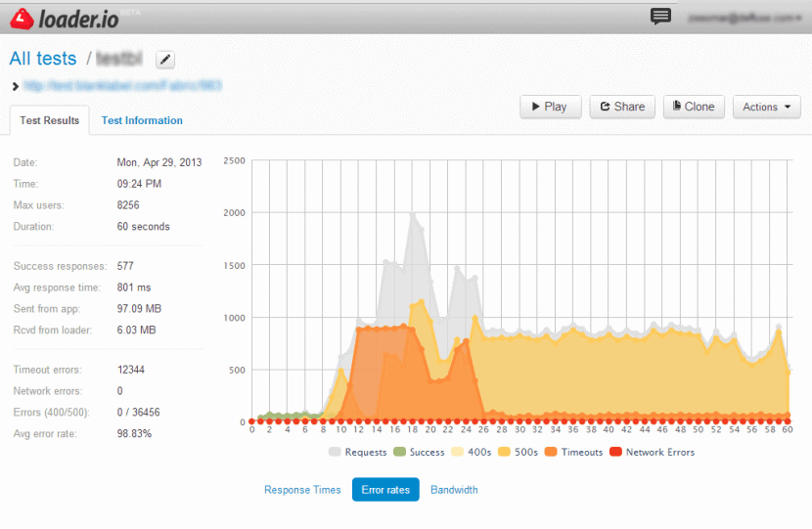Switch to the Bandwidth chart
812x529 pixels.
454,490
